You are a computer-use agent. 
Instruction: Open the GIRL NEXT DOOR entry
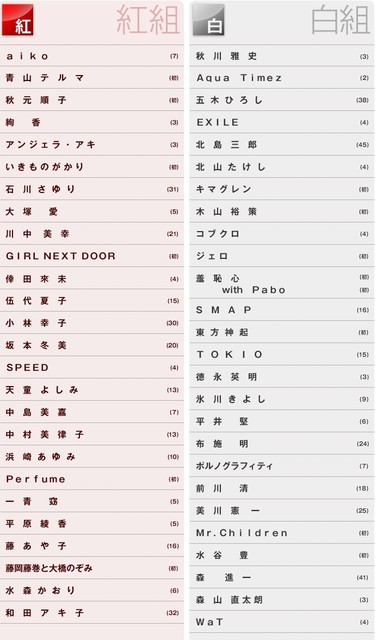tap(92, 256)
